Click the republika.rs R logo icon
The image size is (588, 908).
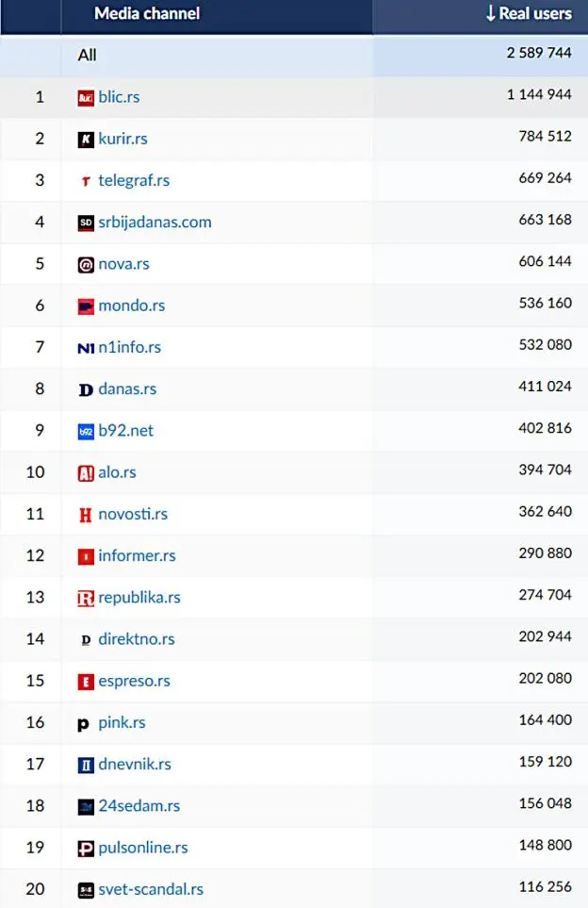86,598
